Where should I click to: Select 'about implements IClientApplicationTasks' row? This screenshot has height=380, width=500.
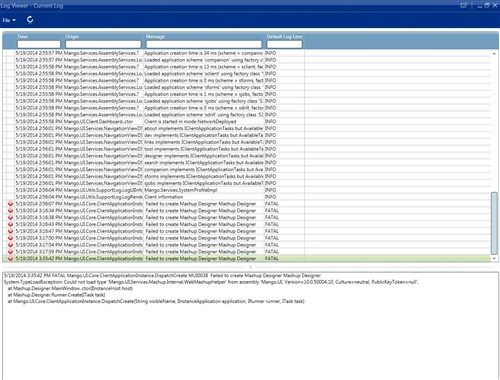point(247,128)
